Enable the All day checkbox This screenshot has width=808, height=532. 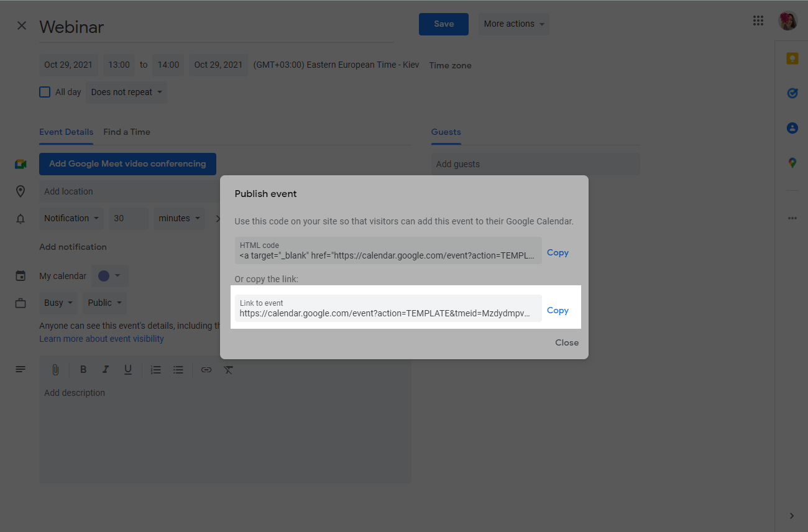pos(45,92)
